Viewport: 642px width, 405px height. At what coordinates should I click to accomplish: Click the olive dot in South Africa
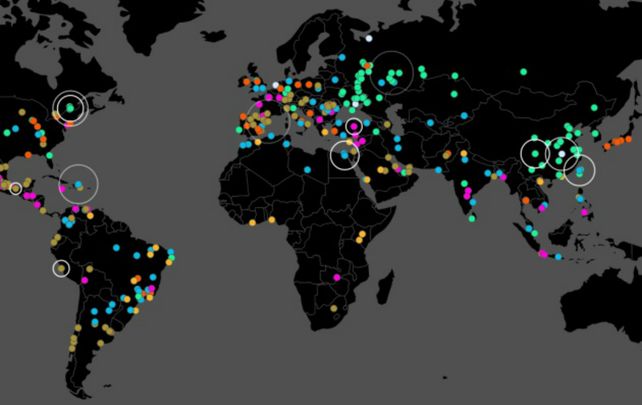coord(334,308)
